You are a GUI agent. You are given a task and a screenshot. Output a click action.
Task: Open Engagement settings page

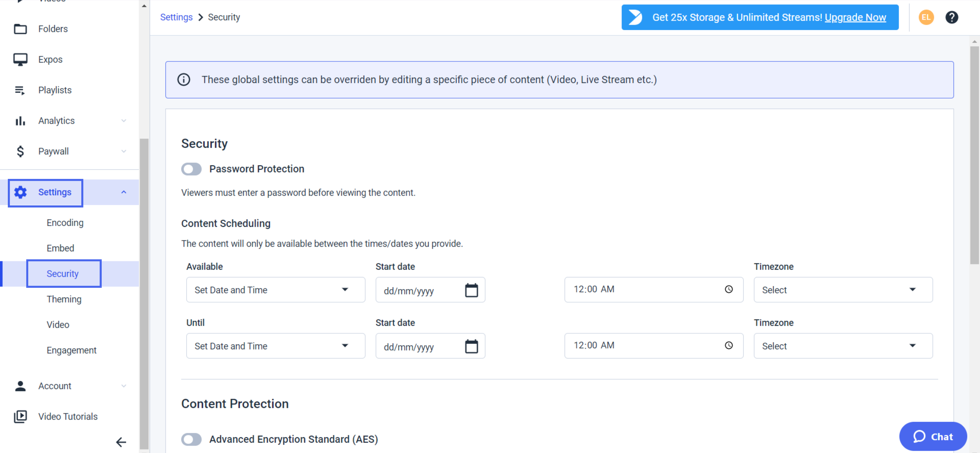point(72,350)
